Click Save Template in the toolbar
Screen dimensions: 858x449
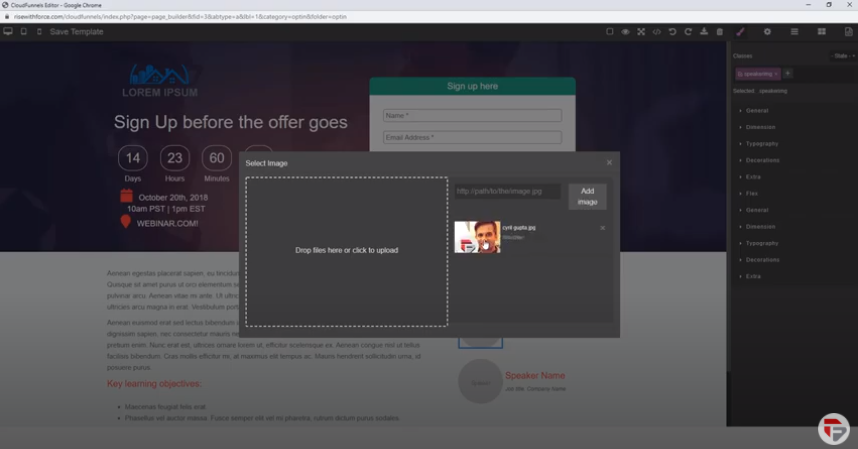(x=76, y=32)
